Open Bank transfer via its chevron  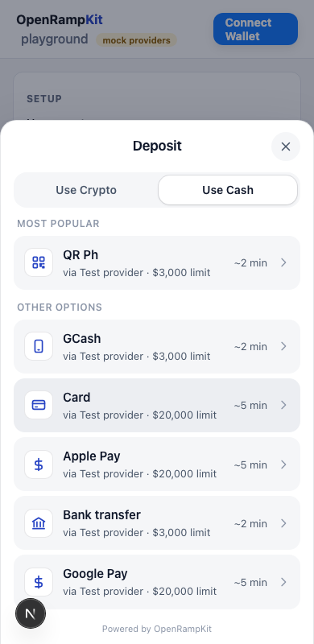point(283,523)
